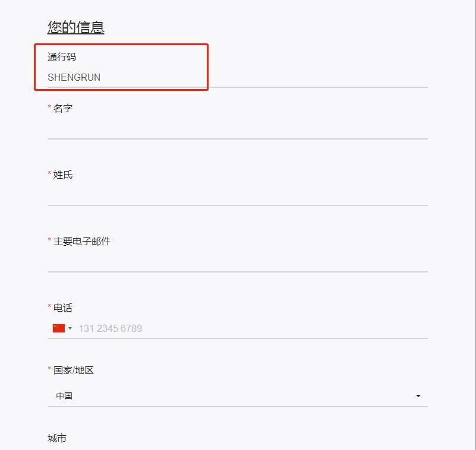The image size is (476, 450).
Task: Click the red asterisk beside 名字
Action: point(49,106)
